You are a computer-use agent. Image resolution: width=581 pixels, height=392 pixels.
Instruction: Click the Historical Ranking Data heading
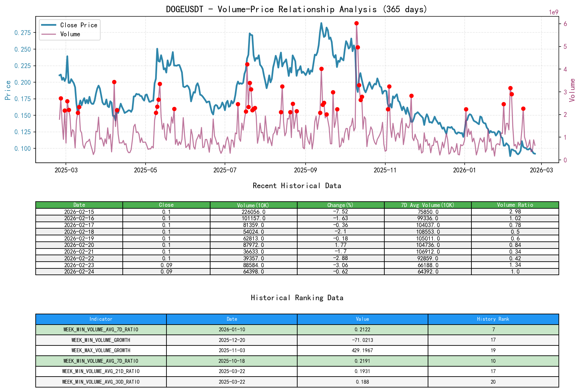(x=297, y=298)
